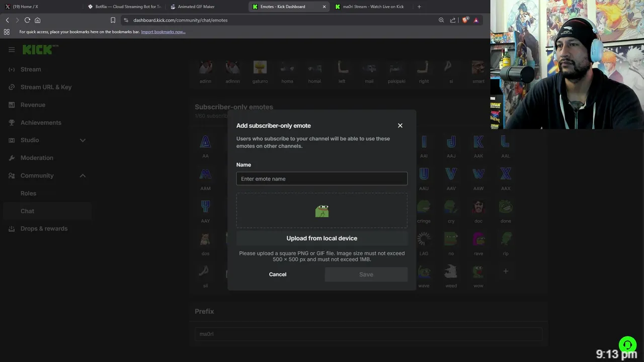The width and height of the screenshot is (644, 362).
Task: Click the address bar URL
Action: click(x=180, y=20)
